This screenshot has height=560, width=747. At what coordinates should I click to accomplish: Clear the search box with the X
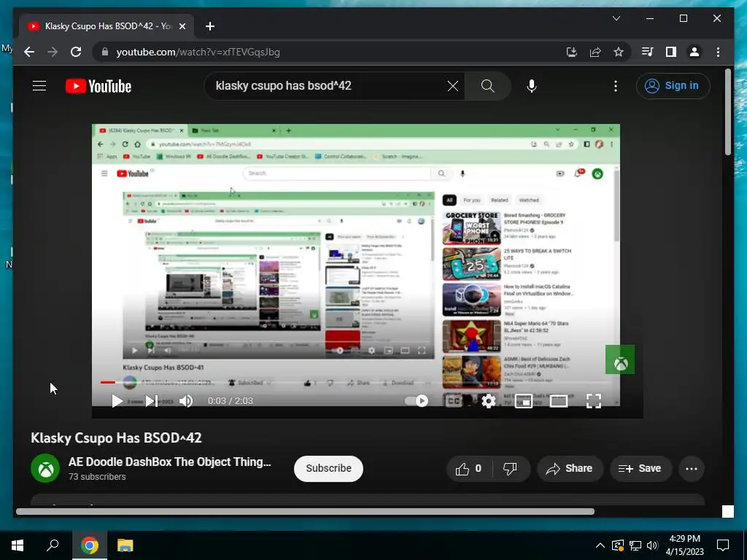[x=452, y=86]
